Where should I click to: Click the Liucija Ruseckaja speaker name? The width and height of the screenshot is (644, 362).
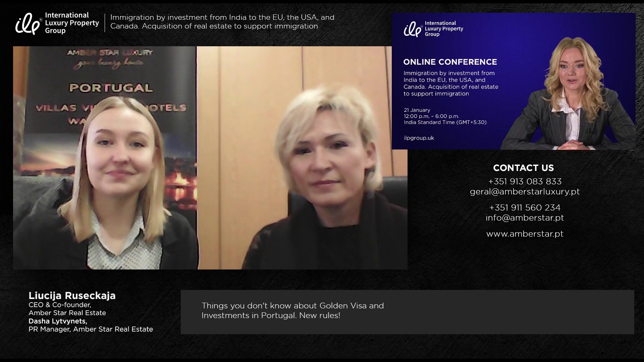[x=72, y=296]
